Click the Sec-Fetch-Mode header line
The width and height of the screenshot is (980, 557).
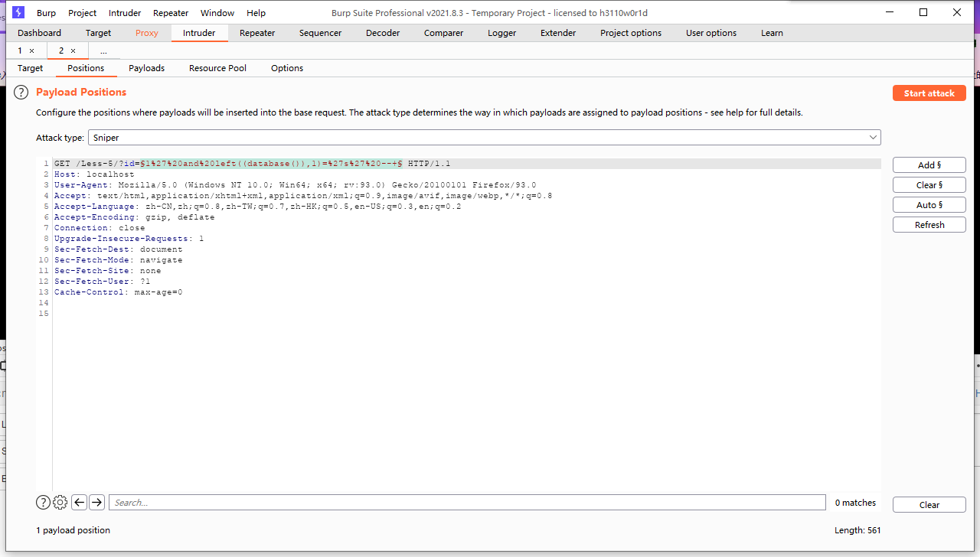click(118, 260)
